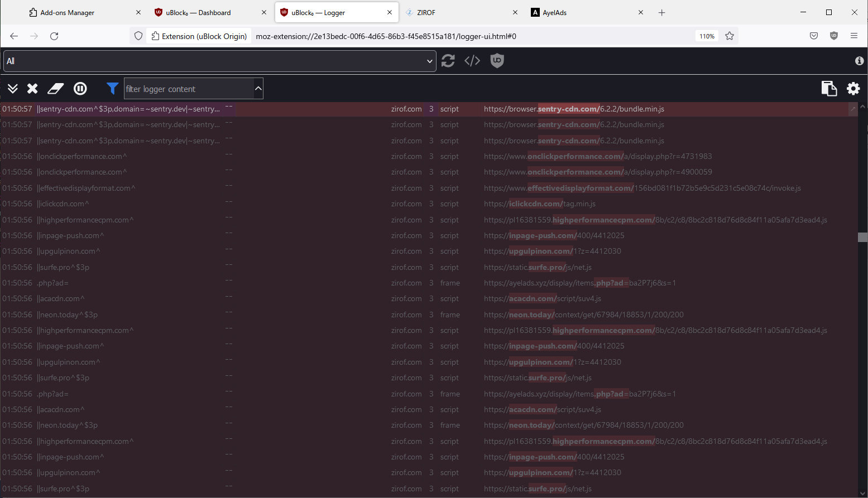Close the ZIROF tab
Screen dimensions: 868x498
pos(515,12)
